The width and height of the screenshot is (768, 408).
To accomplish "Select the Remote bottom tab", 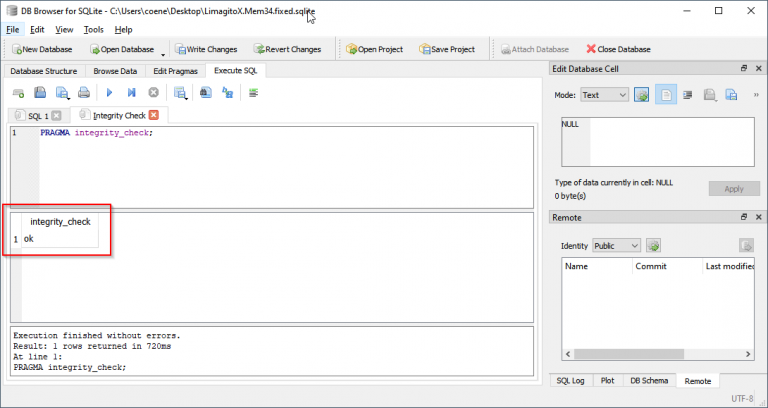I will (x=697, y=381).
